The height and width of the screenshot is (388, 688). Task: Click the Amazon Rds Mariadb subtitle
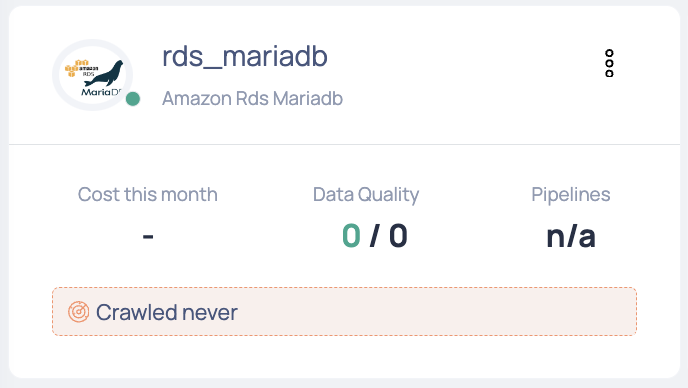[252, 98]
